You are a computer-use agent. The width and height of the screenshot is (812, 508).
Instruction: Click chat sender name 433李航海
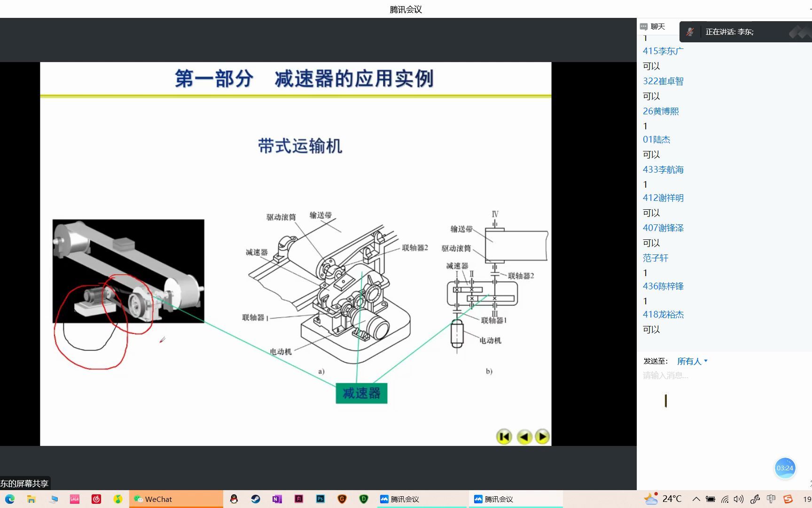[663, 169]
